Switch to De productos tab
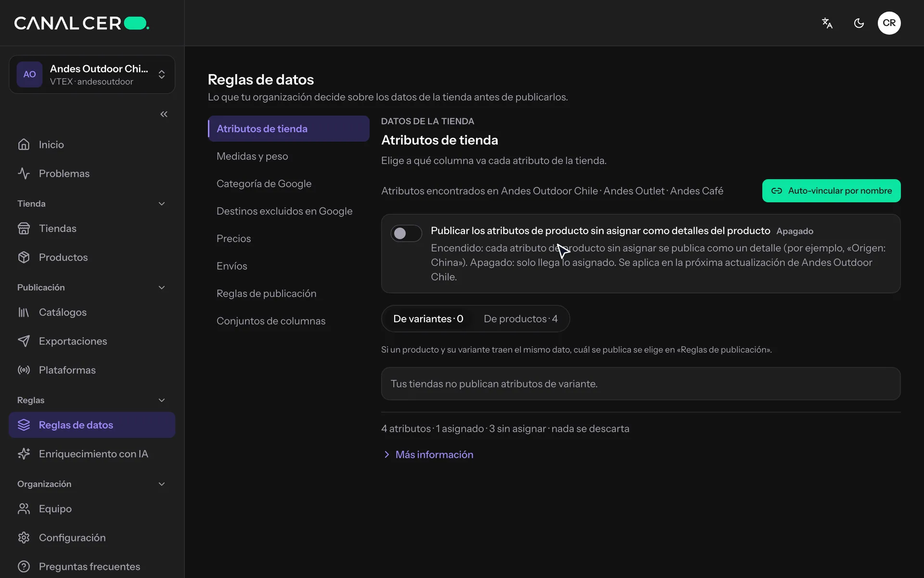 pyautogui.click(x=520, y=319)
